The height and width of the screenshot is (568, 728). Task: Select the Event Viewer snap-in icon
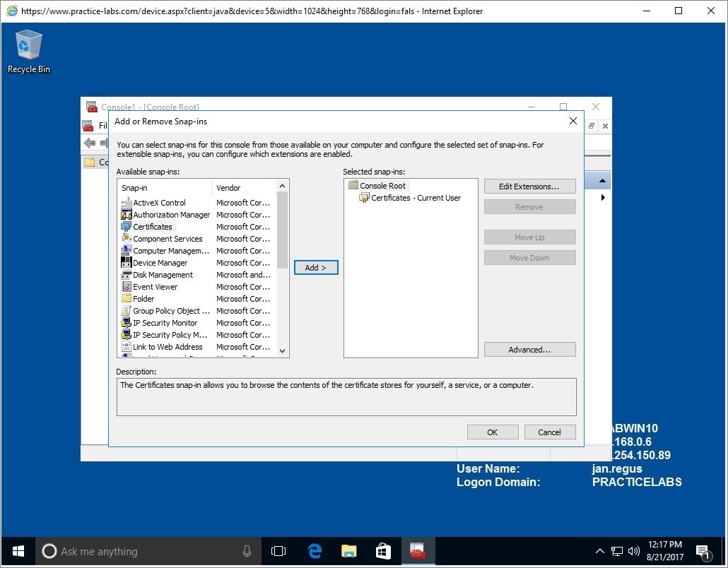[x=126, y=287]
